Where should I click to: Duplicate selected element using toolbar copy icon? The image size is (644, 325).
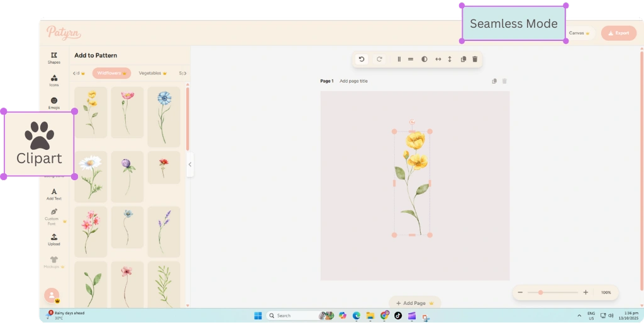463,59
